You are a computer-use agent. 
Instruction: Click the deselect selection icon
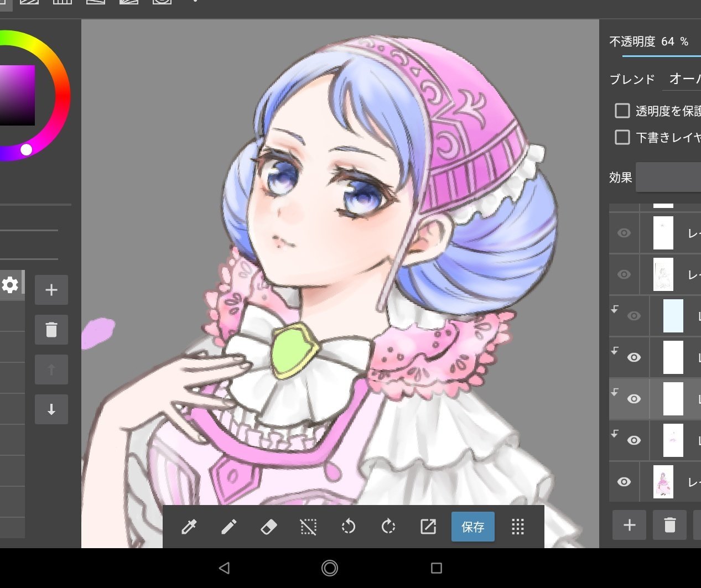[x=308, y=527]
